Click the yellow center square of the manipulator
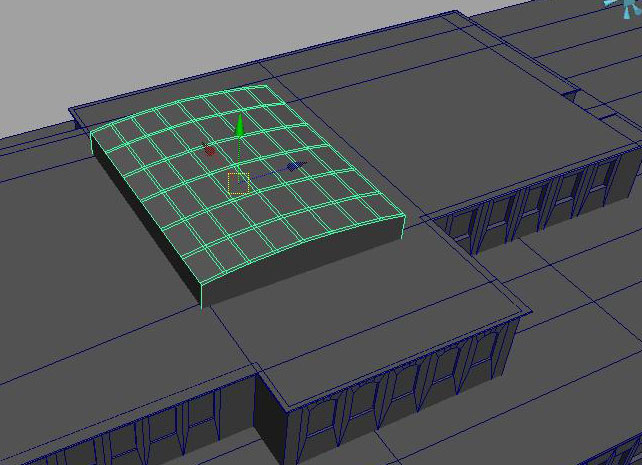Image resolution: width=642 pixels, height=465 pixels. pos(239,183)
